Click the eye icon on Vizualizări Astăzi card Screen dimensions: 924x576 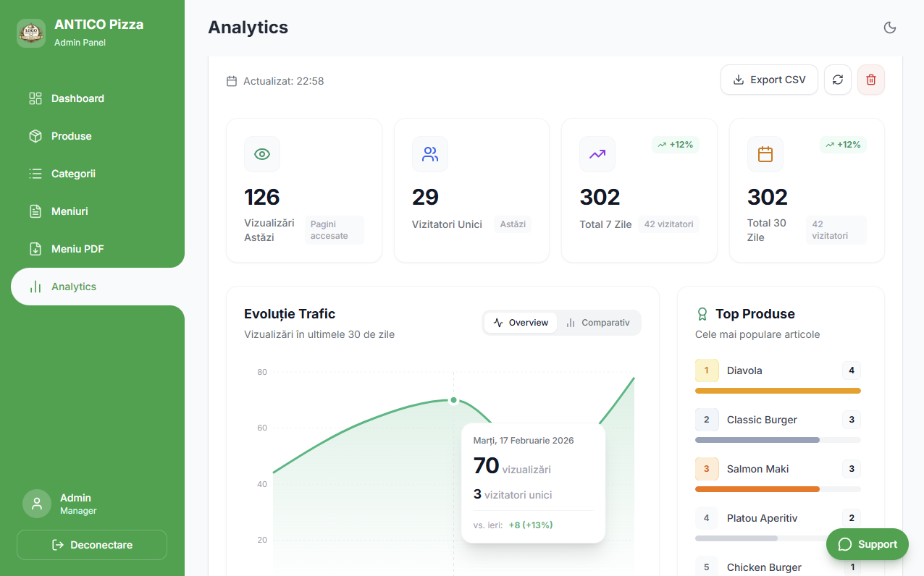click(x=262, y=154)
